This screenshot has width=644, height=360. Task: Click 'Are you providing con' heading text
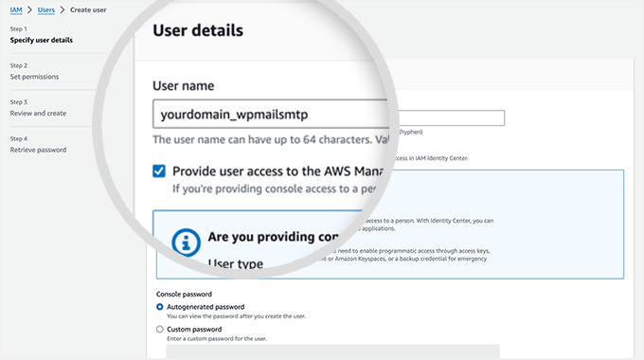(x=274, y=237)
